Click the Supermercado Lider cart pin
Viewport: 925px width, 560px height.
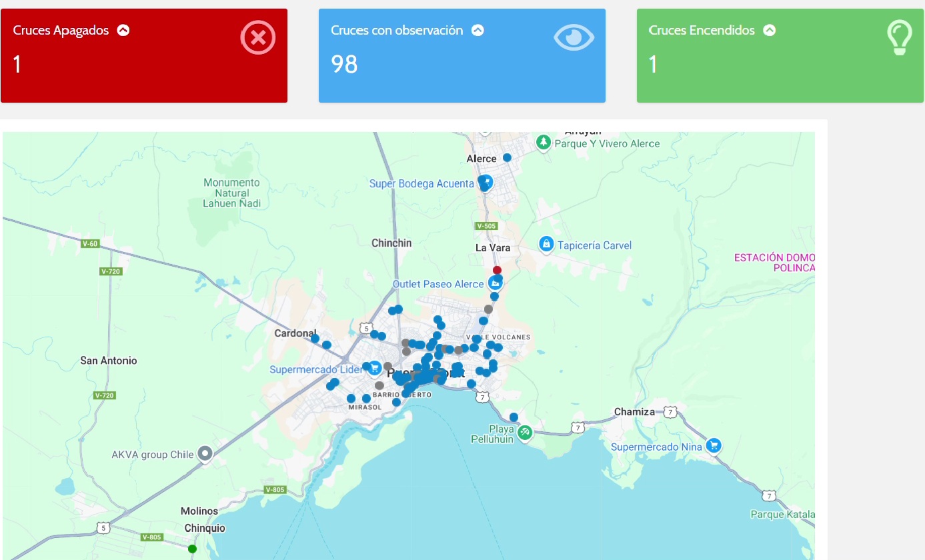(x=374, y=368)
